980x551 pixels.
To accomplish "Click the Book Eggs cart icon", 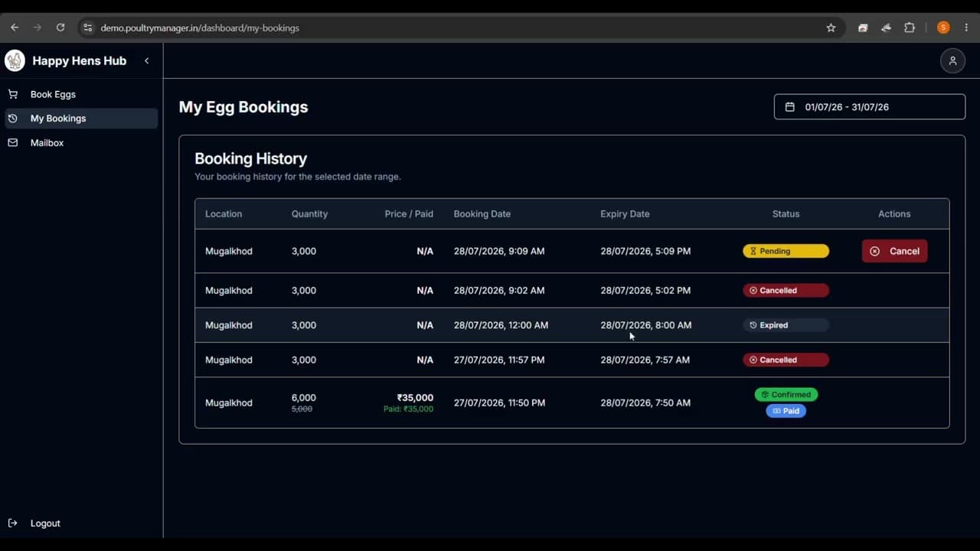I will point(13,94).
